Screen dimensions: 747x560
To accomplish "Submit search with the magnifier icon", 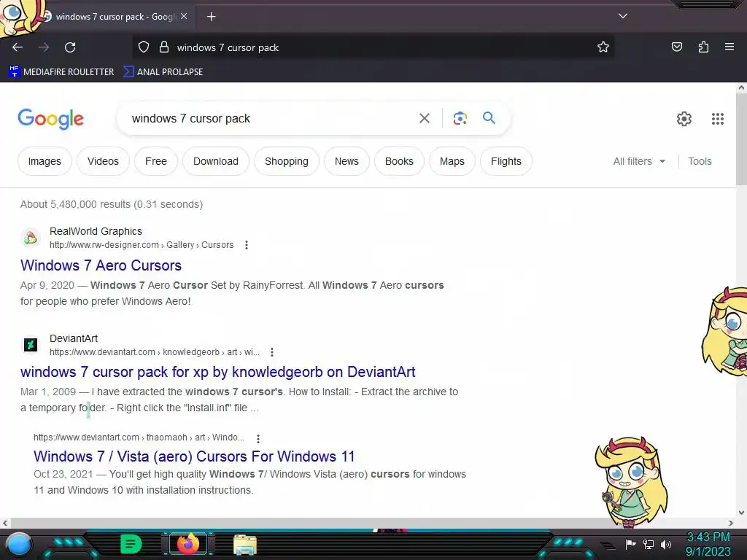I will [489, 118].
